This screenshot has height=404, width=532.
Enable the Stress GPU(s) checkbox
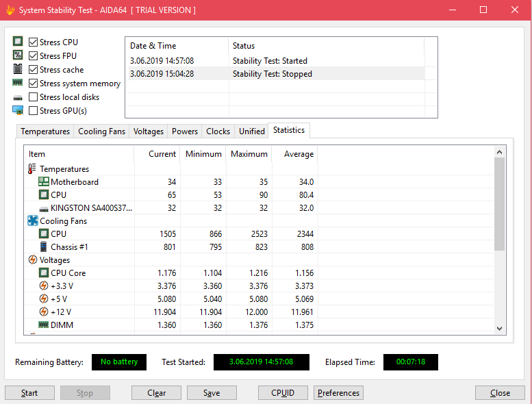pos(33,110)
